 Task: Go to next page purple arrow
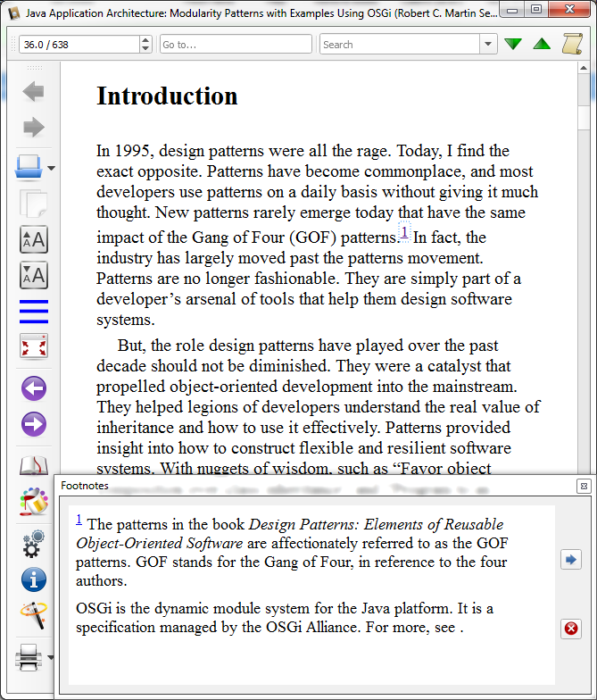pos(34,424)
